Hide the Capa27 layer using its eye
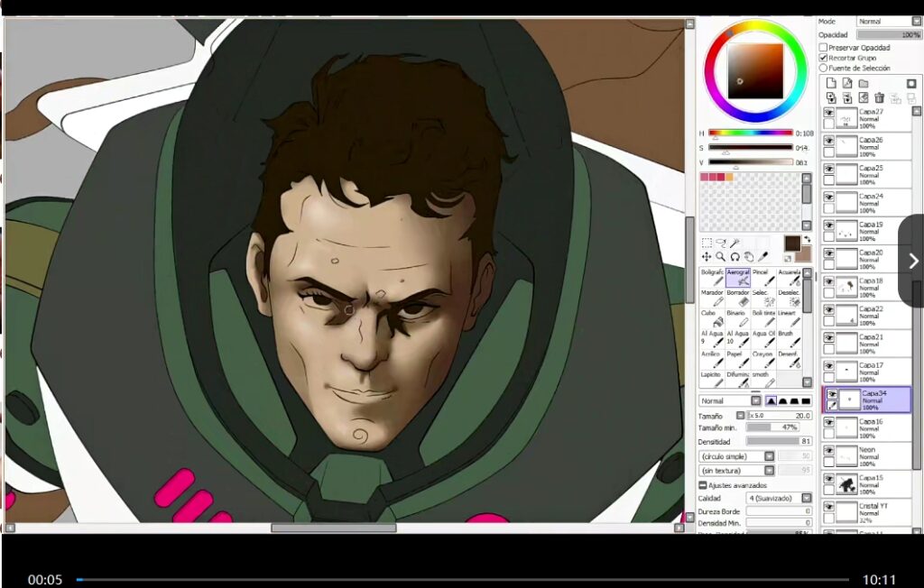 (x=828, y=114)
